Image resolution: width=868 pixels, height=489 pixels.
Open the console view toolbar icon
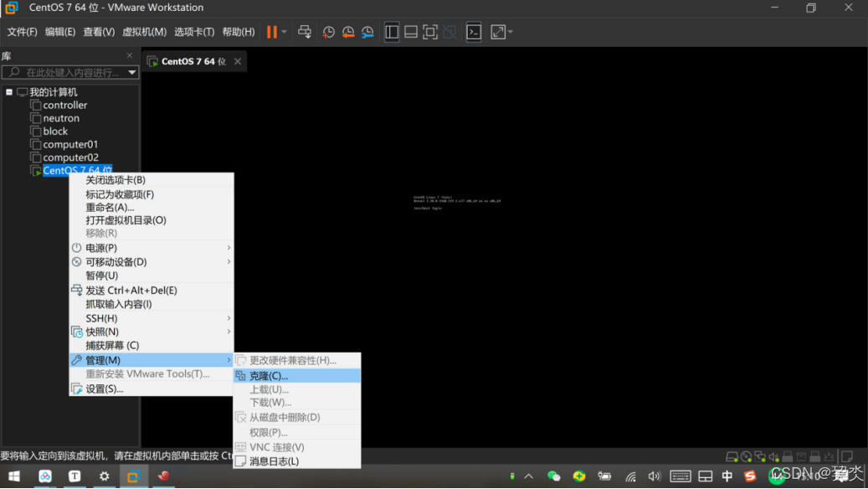coord(474,32)
